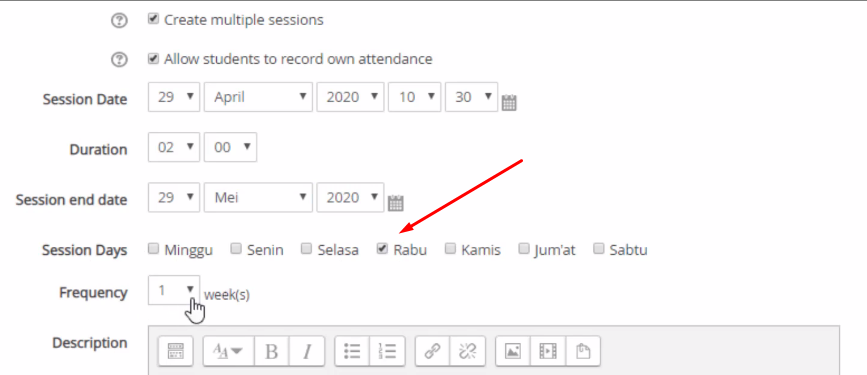Insert a numbered ordered list
The height and width of the screenshot is (375, 867).
[387, 351]
